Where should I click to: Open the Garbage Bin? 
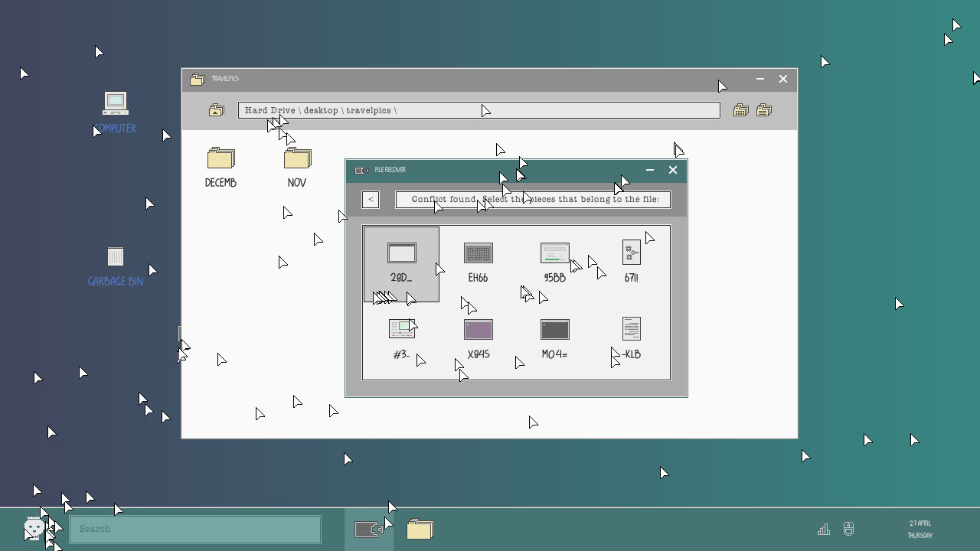[x=116, y=266]
